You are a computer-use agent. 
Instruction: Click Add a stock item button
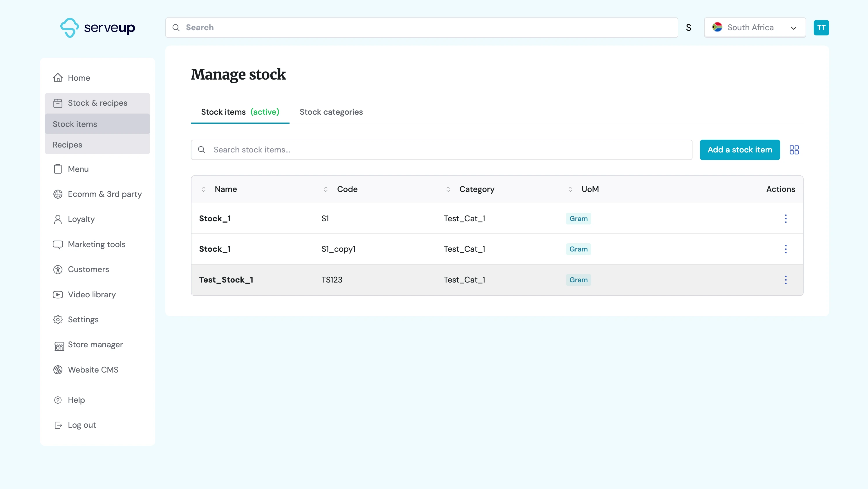click(739, 150)
